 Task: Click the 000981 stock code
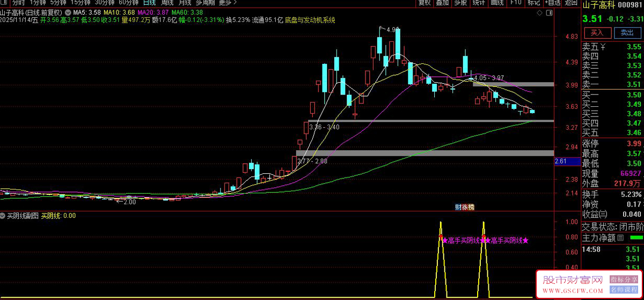coord(630,5)
